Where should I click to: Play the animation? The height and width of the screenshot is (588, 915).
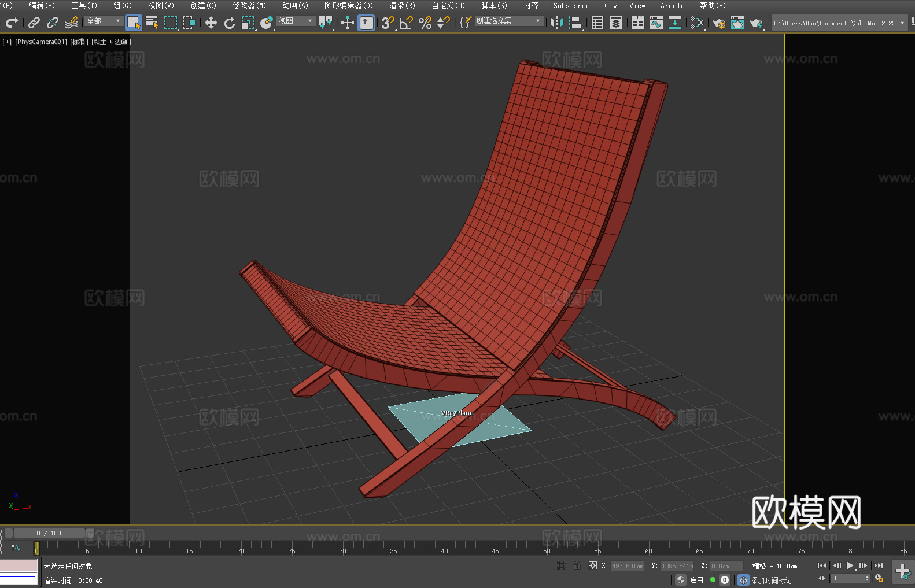click(x=850, y=565)
